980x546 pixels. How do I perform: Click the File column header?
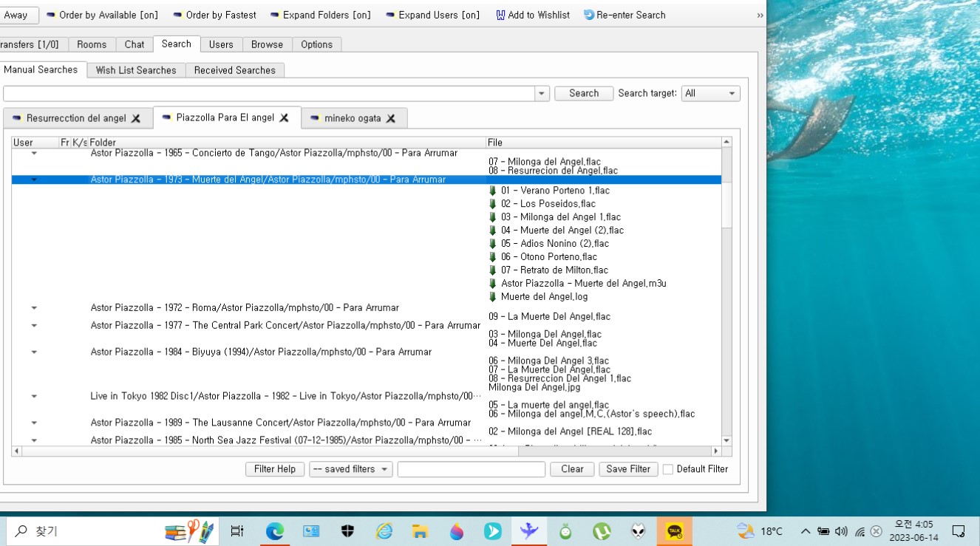tap(603, 142)
